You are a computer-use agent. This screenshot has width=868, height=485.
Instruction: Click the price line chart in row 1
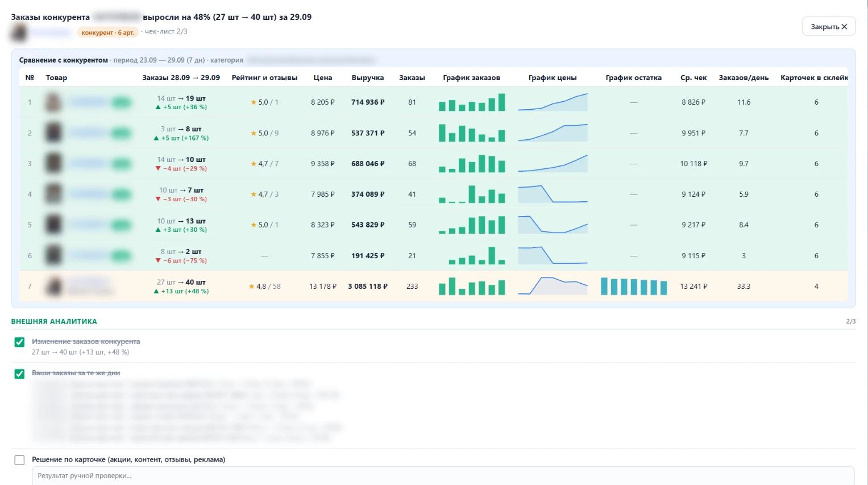pos(553,102)
